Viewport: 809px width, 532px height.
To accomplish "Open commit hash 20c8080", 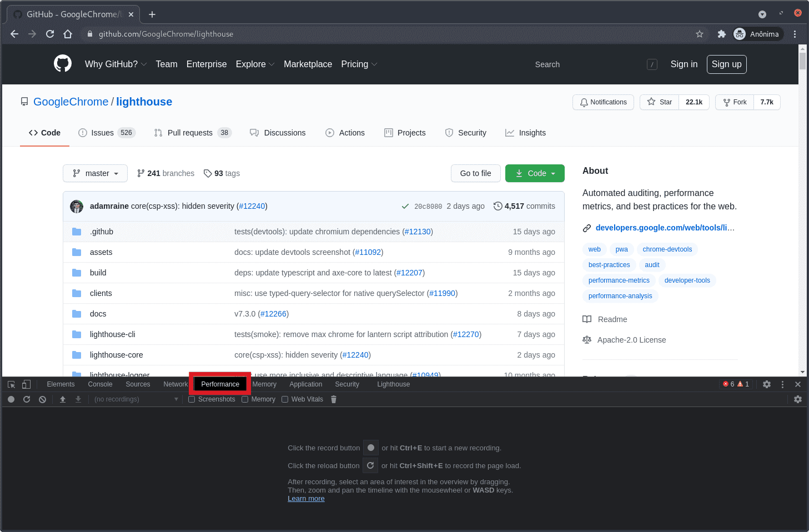I will coord(428,207).
